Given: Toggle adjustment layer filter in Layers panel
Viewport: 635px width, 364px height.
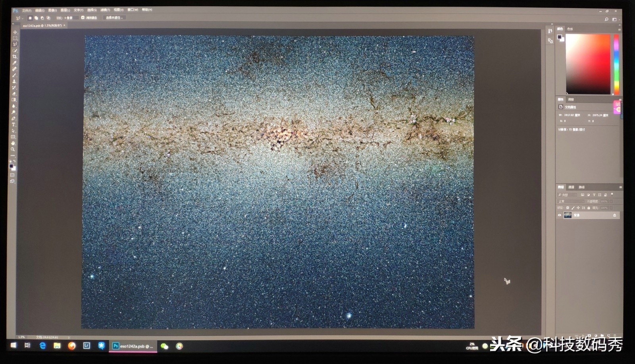Looking at the screenshot, I should 588,195.
